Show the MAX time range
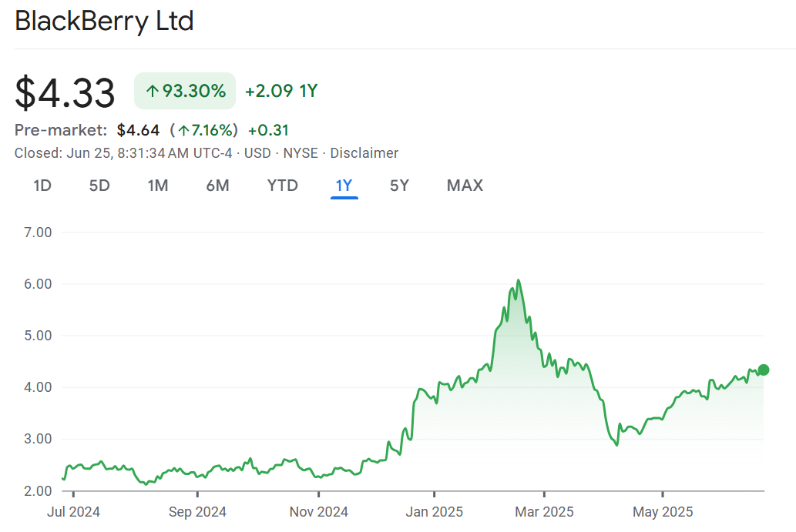This screenshot has width=796, height=532. pyautogui.click(x=465, y=186)
